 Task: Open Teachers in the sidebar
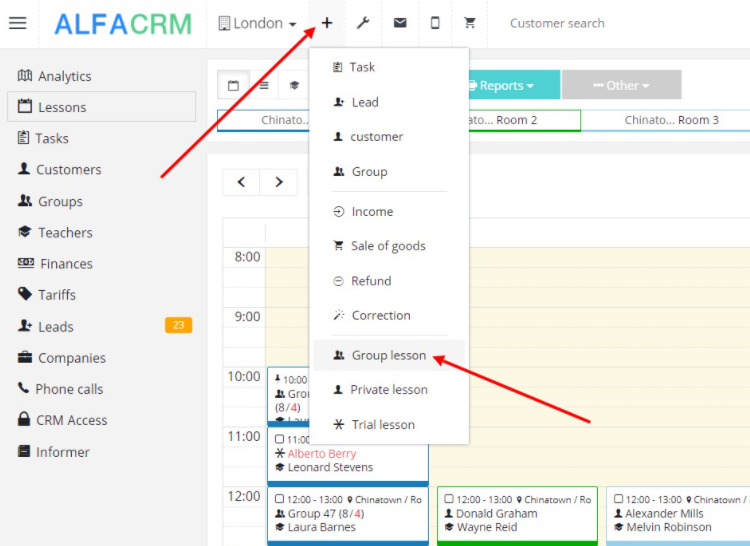point(55,232)
